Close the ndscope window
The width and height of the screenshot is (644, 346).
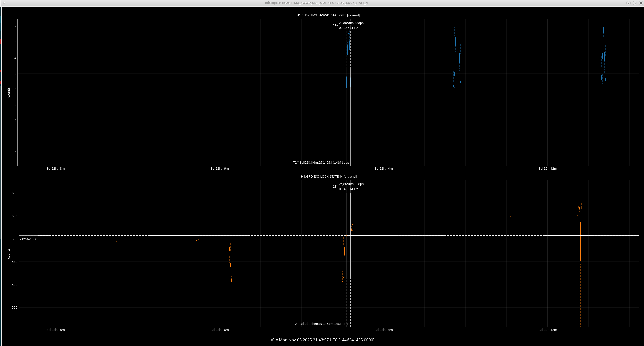pyautogui.click(x=641, y=3)
